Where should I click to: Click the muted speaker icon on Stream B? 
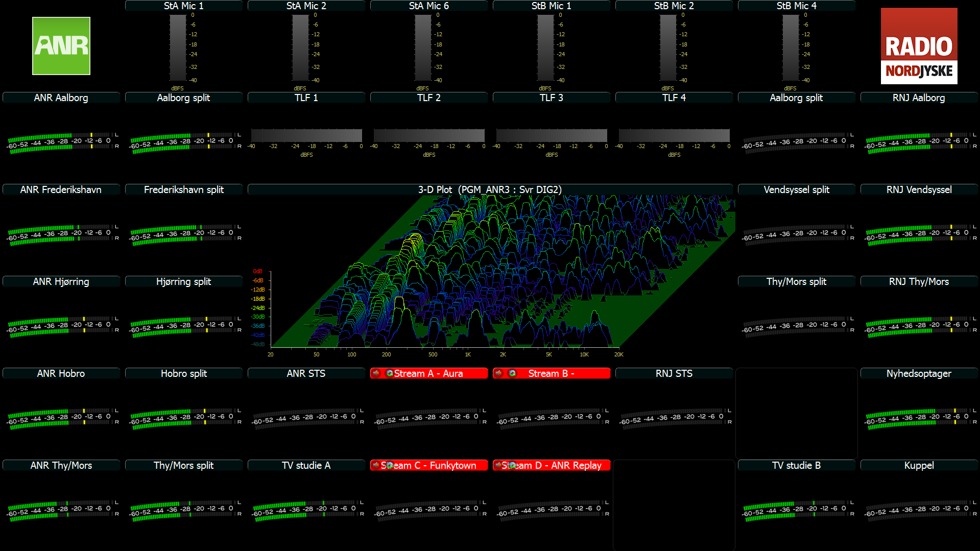pyautogui.click(x=499, y=373)
